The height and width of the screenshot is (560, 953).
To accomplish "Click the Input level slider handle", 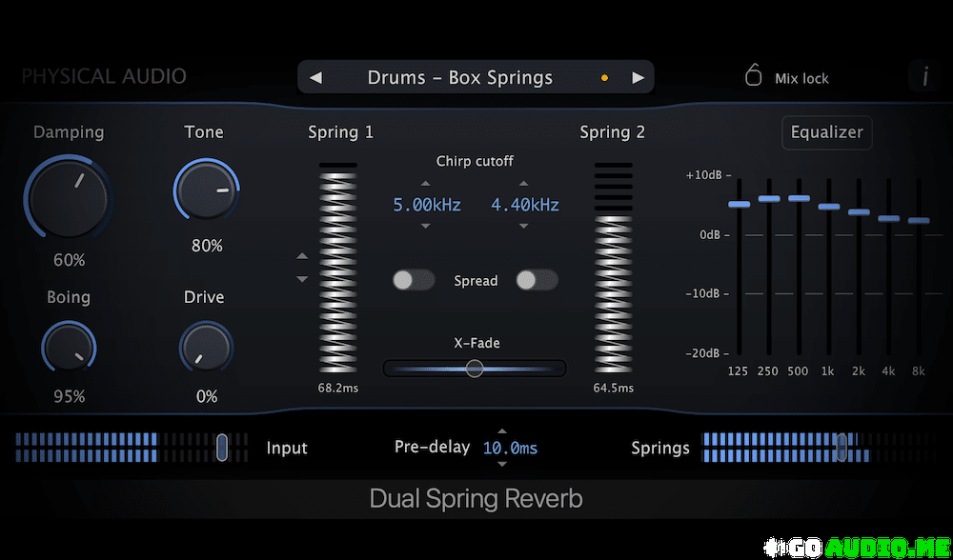I will (x=222, y=448).
